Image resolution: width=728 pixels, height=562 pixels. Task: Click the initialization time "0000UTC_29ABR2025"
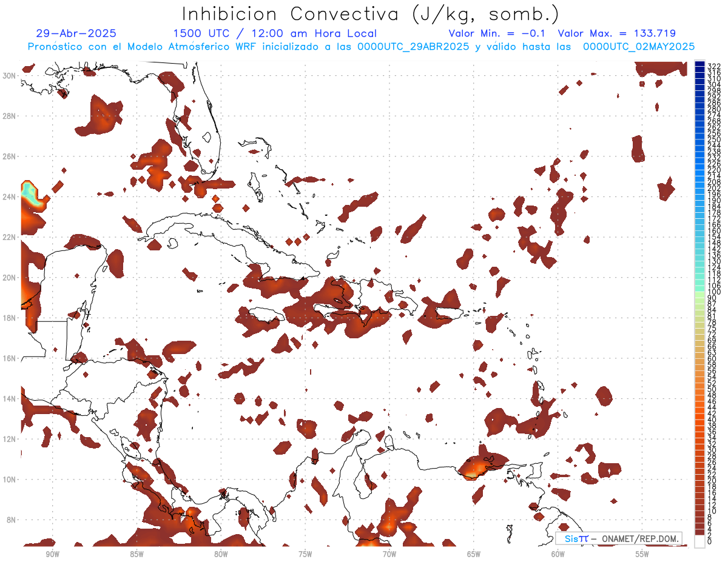click(x=410, y=47)
